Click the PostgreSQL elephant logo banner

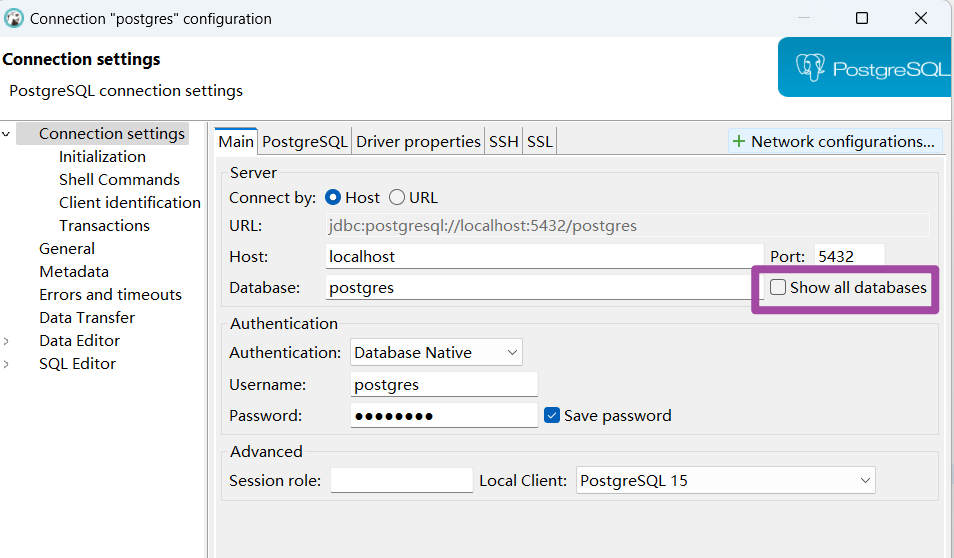pyautogui.click(x=866, y=68)
